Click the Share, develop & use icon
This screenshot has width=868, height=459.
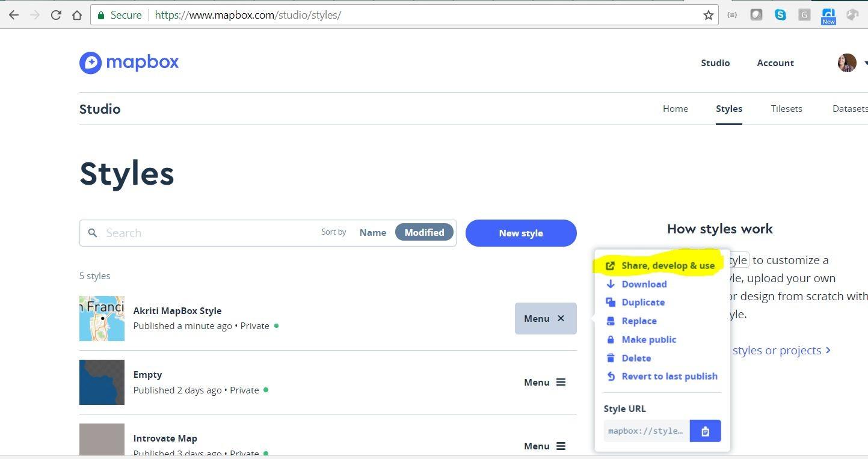(x=611, y=265)
